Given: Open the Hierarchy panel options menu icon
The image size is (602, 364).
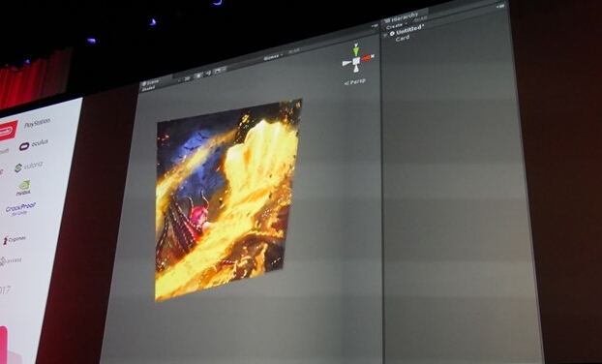Looking at the screenshot, I should coord(500,7).
